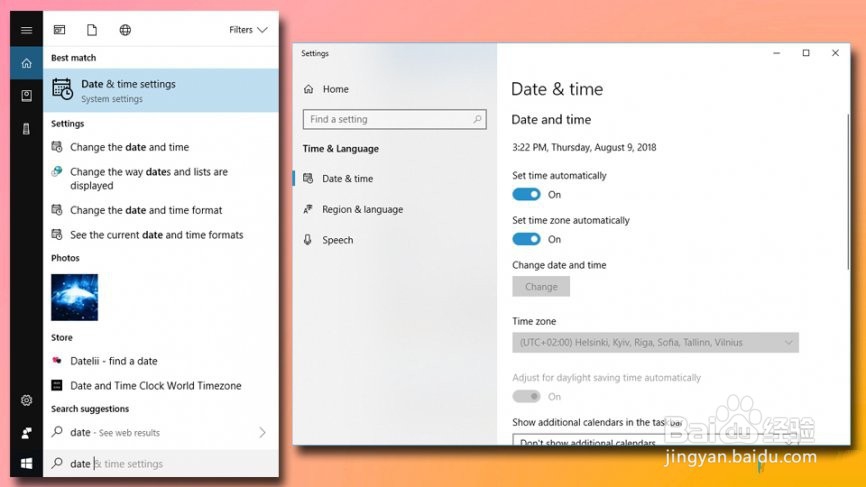Viewport: 866px width, 487px height.
Task: Click the Speech microphone icon
Action: [x=308, y=240]
